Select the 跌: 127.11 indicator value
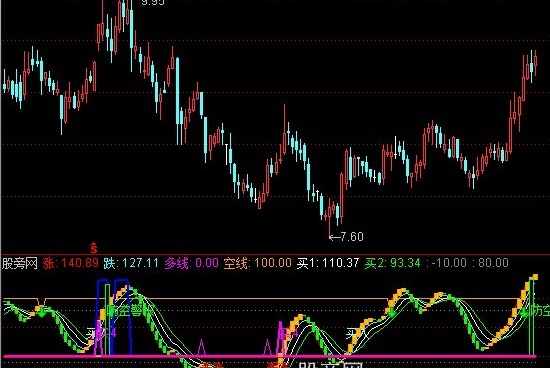This screenshot has height=368, width=550. 131,263
